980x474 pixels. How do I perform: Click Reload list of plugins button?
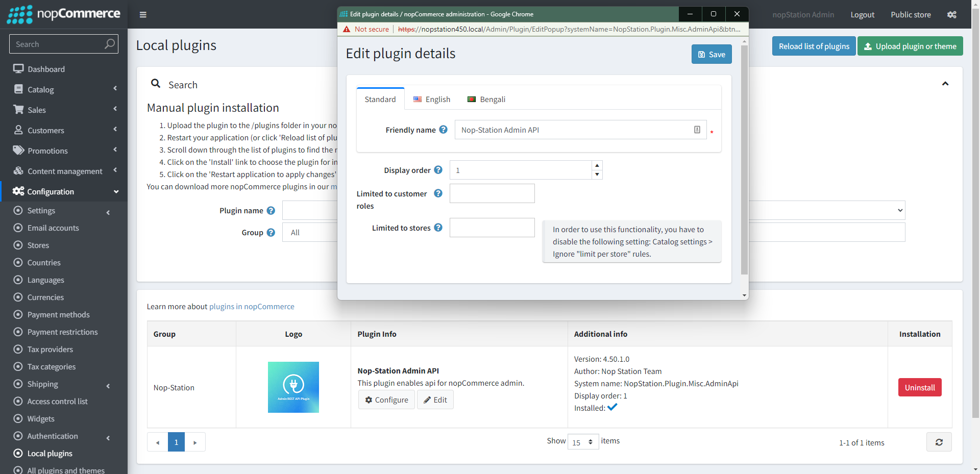(x=814, y=46)
